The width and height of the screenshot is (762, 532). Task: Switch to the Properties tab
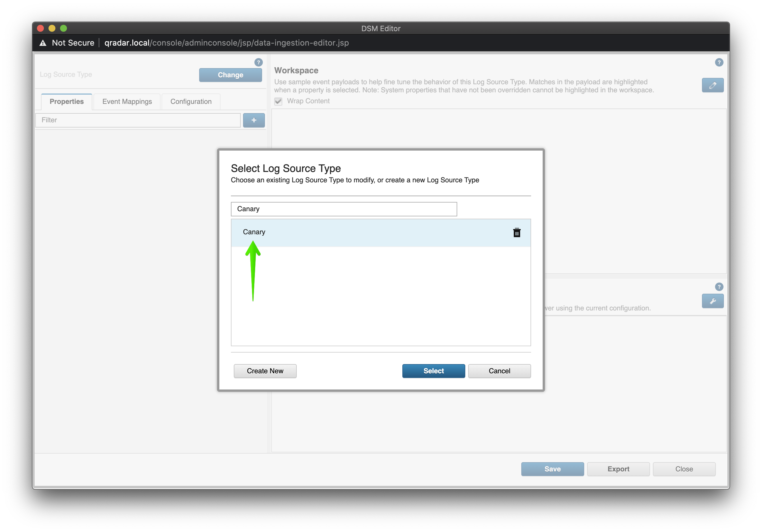coord(67,102)
